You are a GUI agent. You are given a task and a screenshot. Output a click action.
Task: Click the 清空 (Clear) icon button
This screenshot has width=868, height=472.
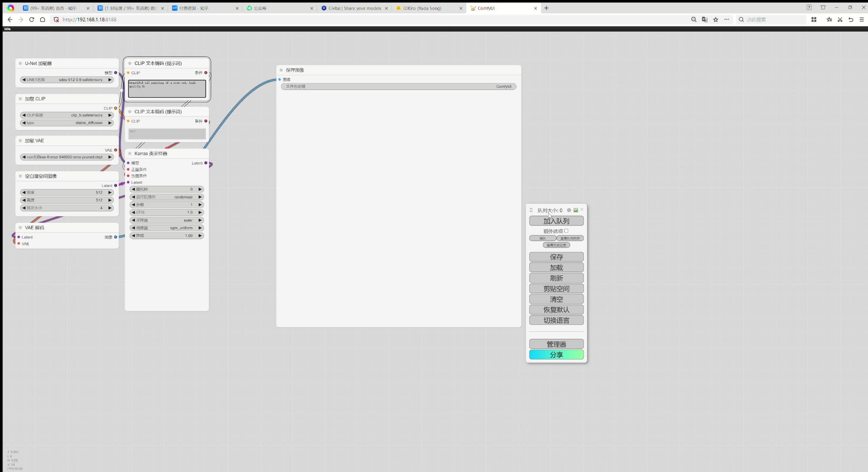[556, 299]
